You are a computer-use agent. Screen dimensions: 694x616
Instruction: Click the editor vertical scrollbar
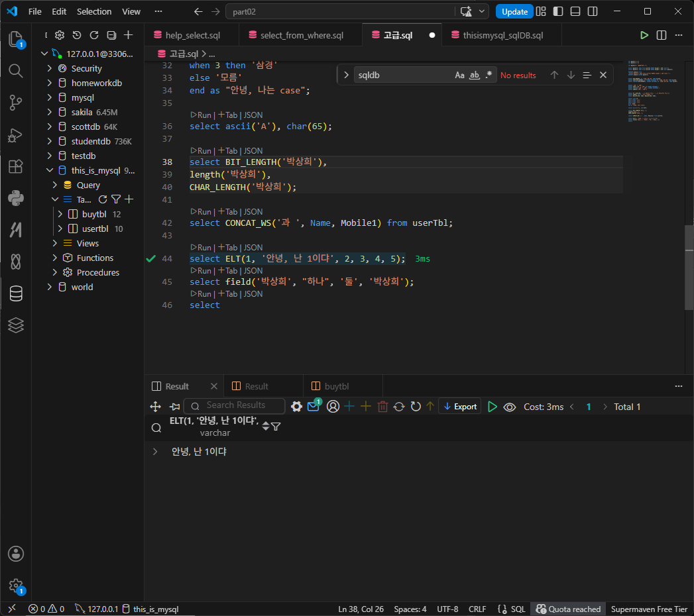(689, 268)
